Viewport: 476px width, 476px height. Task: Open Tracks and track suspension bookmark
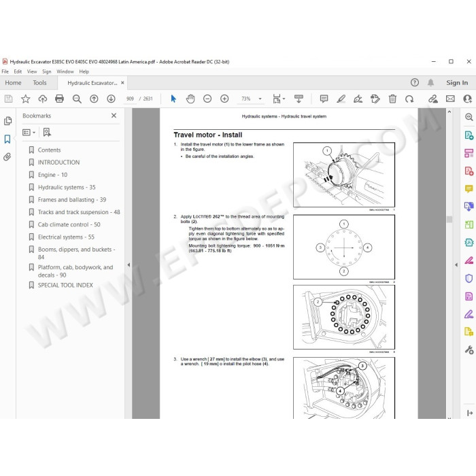pos(79,212)
